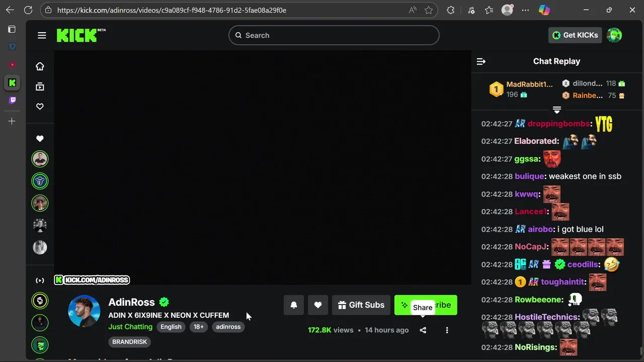Click first followed channel avatar in sidebar
Viewport: 644px width, 362px height.
tap(40, 159)
